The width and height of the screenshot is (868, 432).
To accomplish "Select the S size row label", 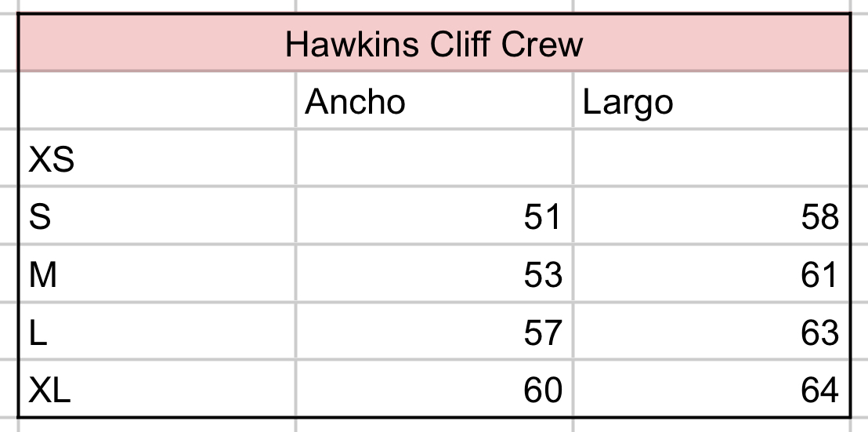I will tap(157, 216).
